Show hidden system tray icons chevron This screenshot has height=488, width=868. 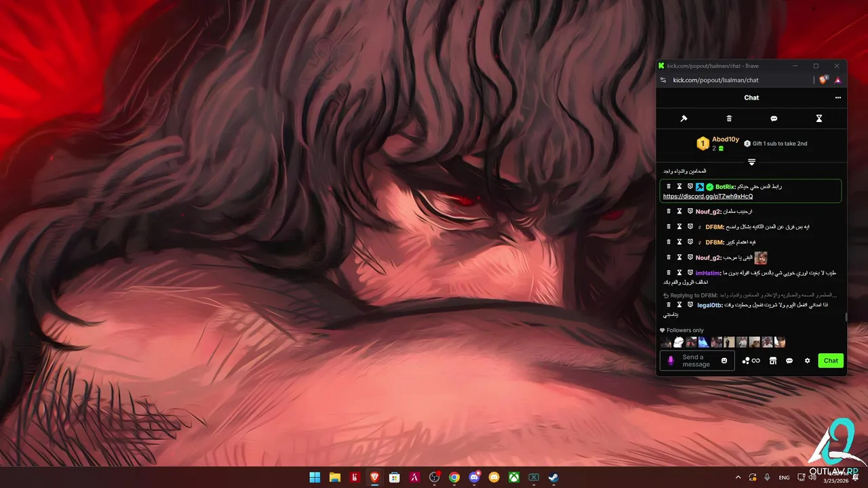click(738, 477)
